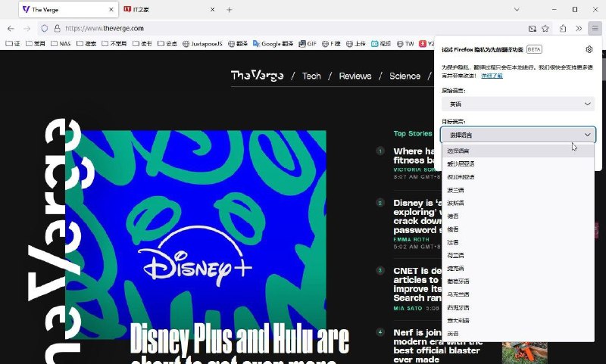
Task: Open the 不常用 bookmark folder
Action: click(x=114, y=44)
